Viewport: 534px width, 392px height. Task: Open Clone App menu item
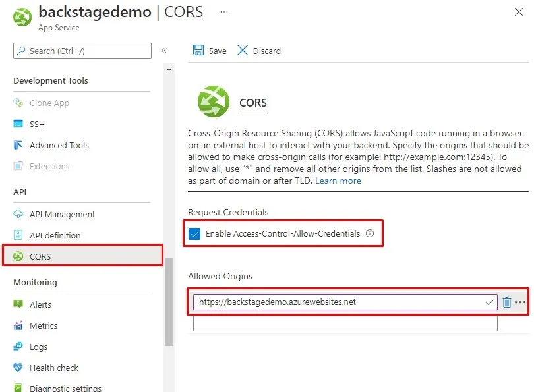[49, 103]
